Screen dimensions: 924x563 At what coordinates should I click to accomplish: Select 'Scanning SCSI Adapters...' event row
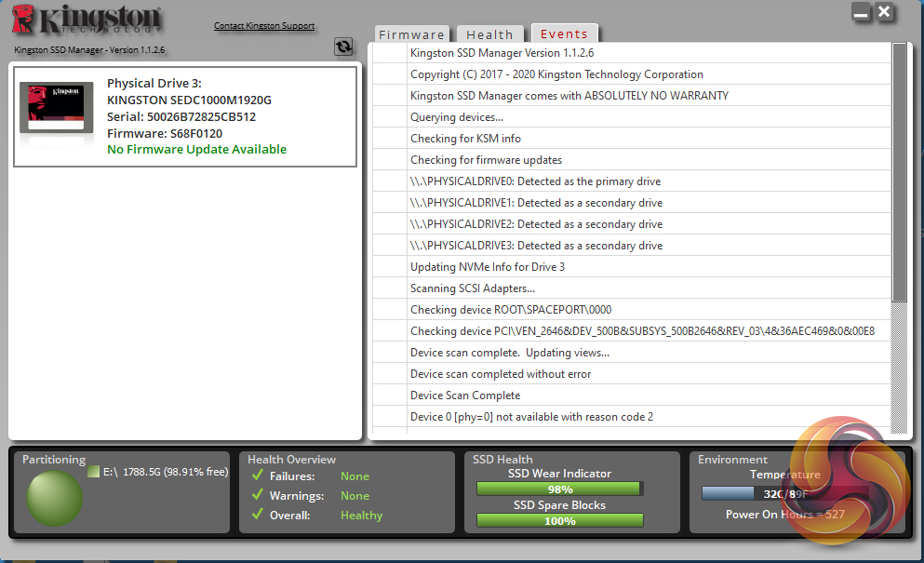point(632,288)
